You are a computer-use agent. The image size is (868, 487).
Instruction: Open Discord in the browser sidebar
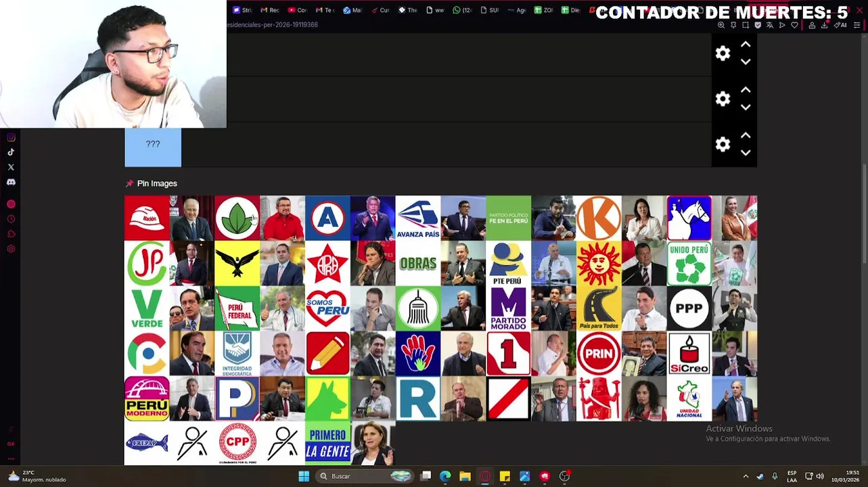[11, 182]
